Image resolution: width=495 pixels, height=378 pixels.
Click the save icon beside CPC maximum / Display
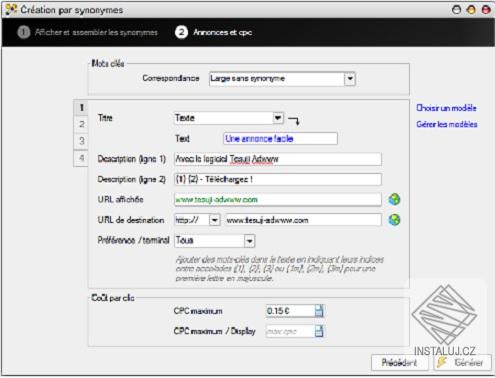coord(319,331)
